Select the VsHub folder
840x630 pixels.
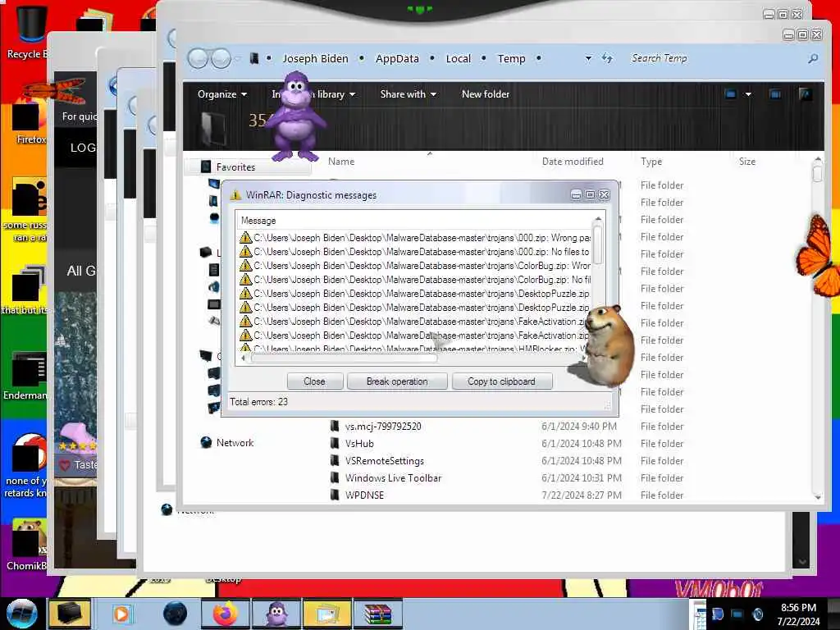pos(359,444)
